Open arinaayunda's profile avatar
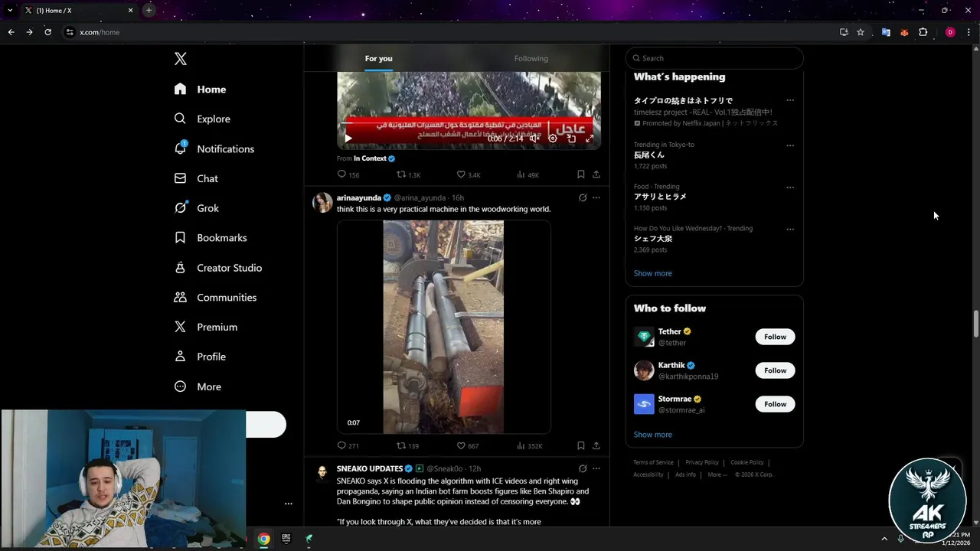 [322, 203]
